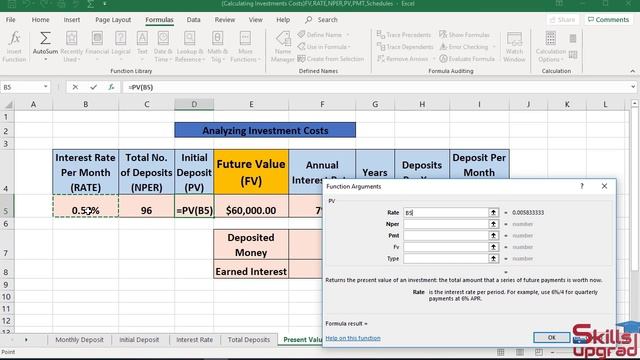The width and height of the screenshot is (640, 360).
Task: Open the Name Manager
Action: (283, 47)
